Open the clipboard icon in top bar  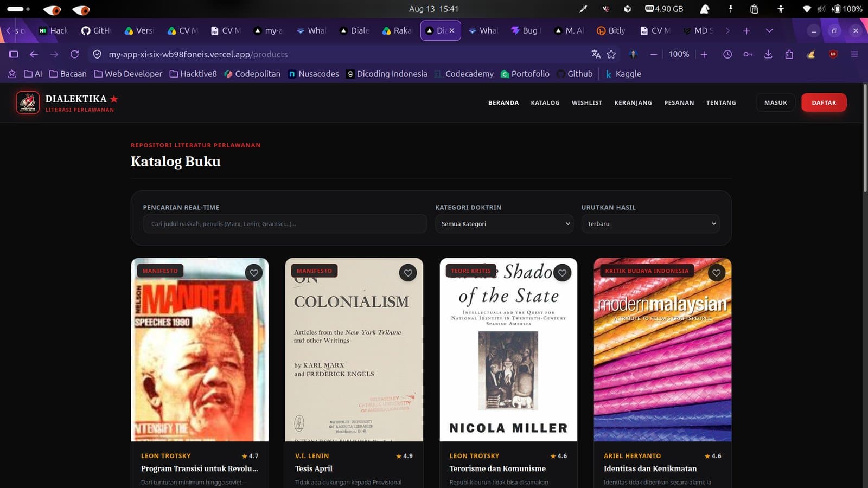[x=754, y=9]
